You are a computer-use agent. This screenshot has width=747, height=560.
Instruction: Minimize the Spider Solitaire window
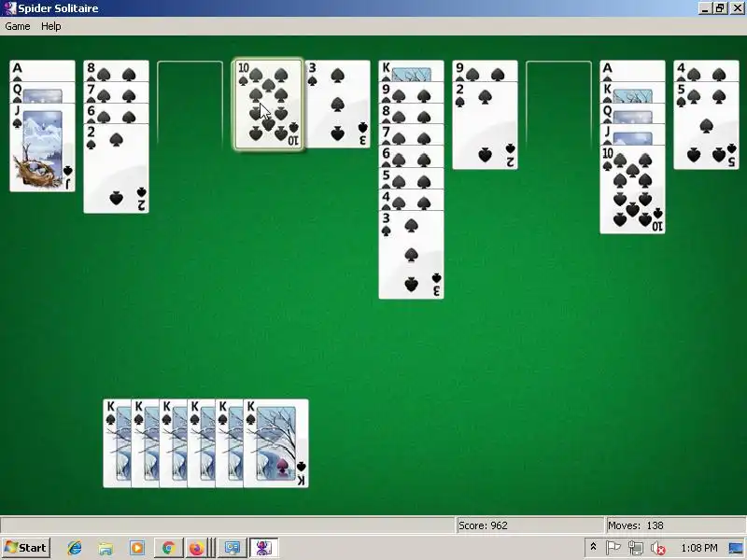point(706,8)
